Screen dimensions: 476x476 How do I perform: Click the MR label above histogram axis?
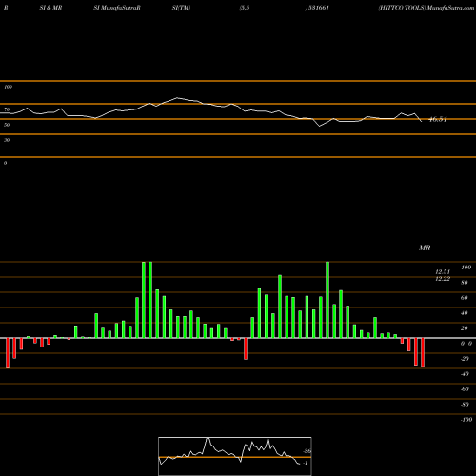pos(425,248)
